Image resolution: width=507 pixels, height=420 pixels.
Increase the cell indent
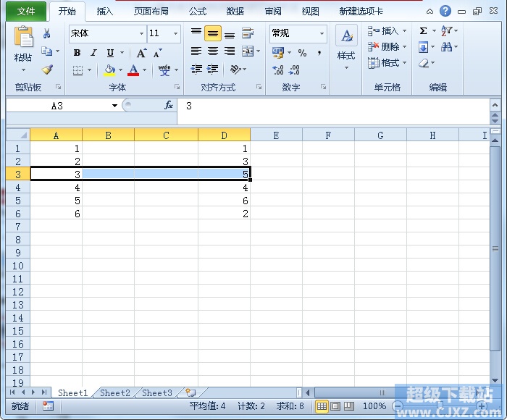(212, 70)
